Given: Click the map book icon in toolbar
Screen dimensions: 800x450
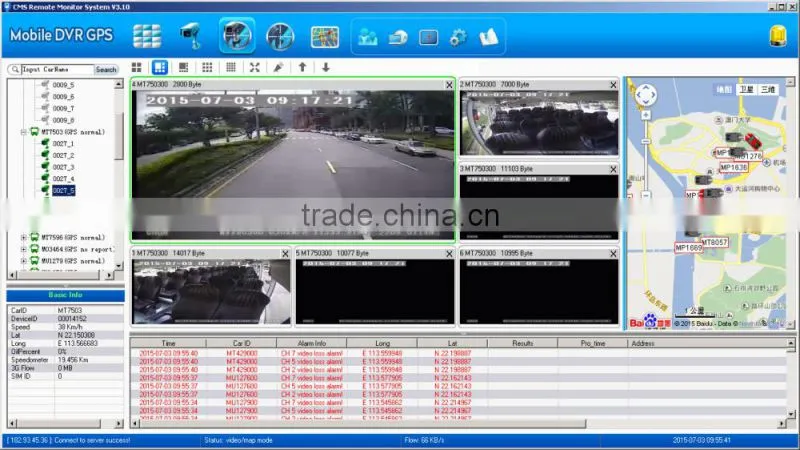Looking at the screenshot, I should pyautogui.click(x=489, y=37).
